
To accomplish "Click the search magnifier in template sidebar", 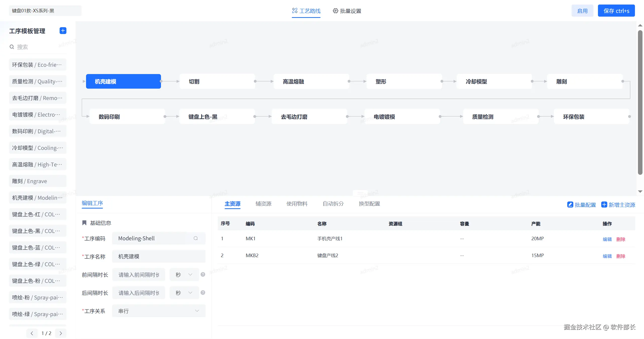I will [x=12, y=47].
